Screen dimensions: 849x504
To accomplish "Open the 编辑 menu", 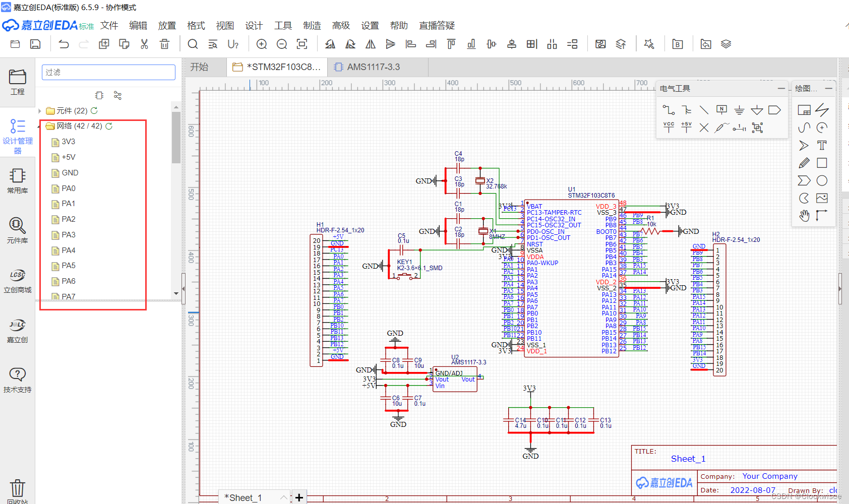I will click(138, 26).
